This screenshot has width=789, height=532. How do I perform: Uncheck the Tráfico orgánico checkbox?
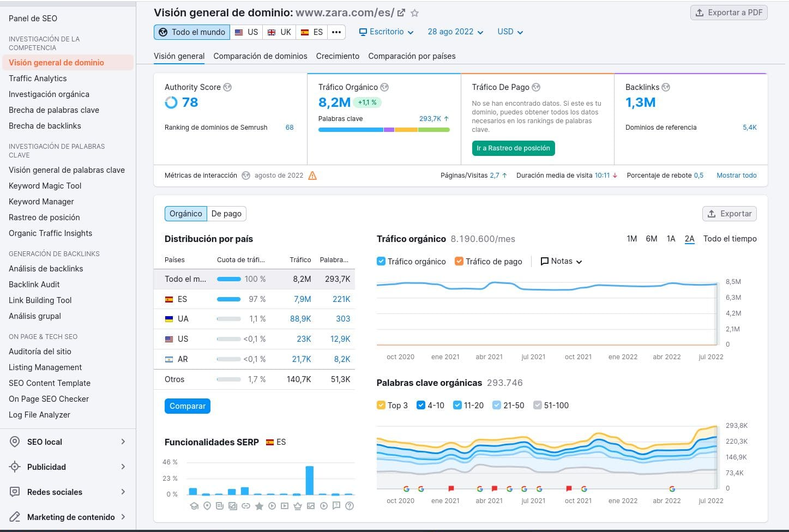coord(381,262)
